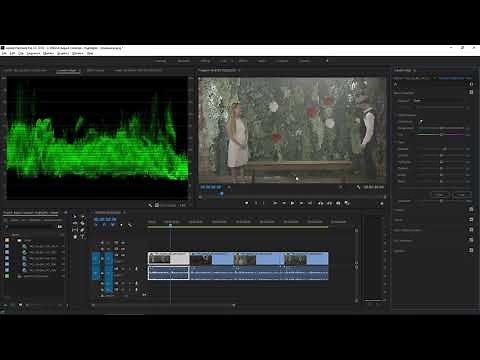
Task: Click Add Marker icon in timeline header
Action: [121, 225]
